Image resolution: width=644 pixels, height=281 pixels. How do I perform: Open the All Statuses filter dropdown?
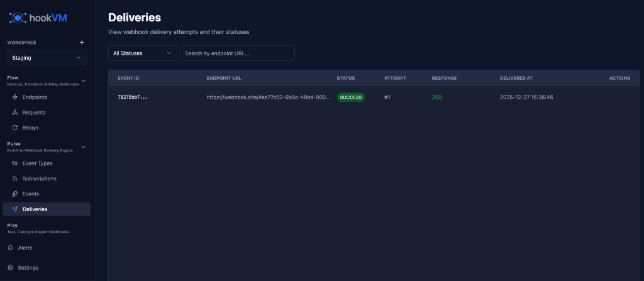[x=142, y=53]
